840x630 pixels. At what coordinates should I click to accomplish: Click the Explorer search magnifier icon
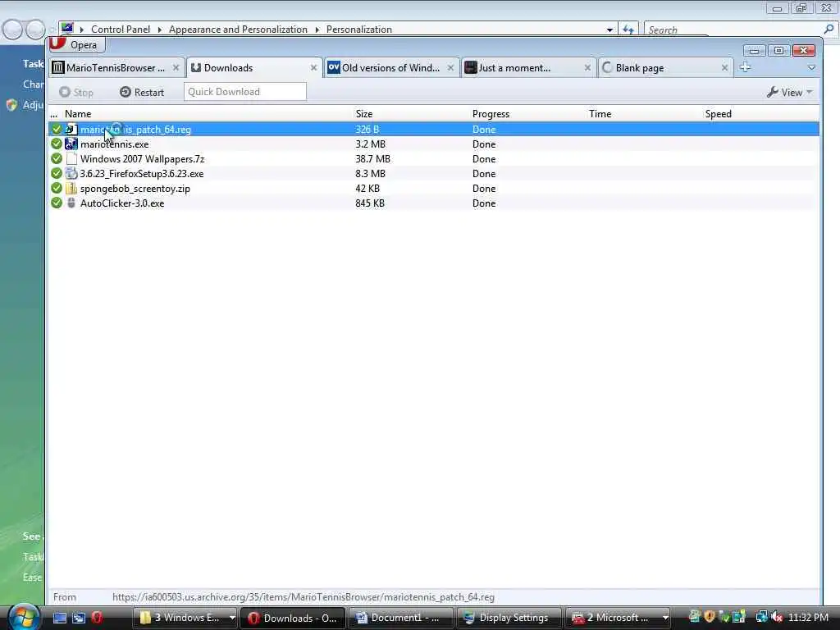pyautogui.click(x=829, y=30)
